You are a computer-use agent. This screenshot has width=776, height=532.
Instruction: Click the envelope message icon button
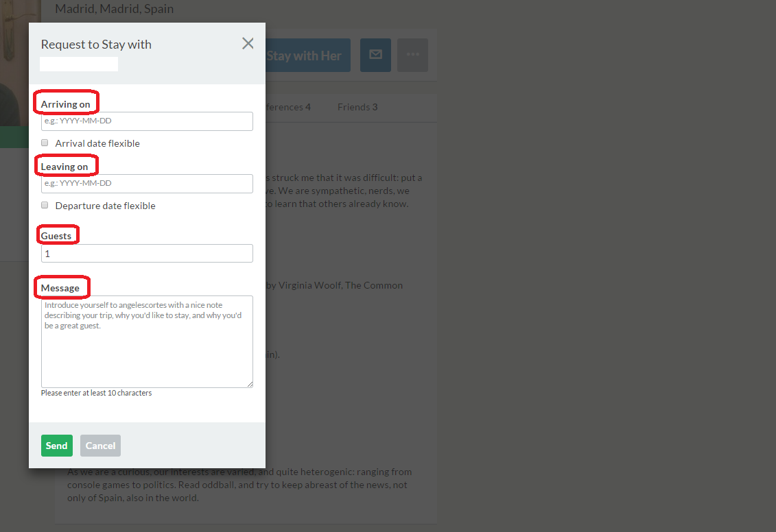pos(375,55)
